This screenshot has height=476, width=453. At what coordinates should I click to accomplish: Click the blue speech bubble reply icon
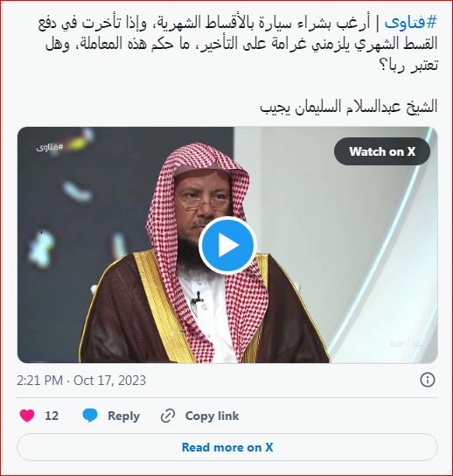pyautogui.click(x=90, y=416)
